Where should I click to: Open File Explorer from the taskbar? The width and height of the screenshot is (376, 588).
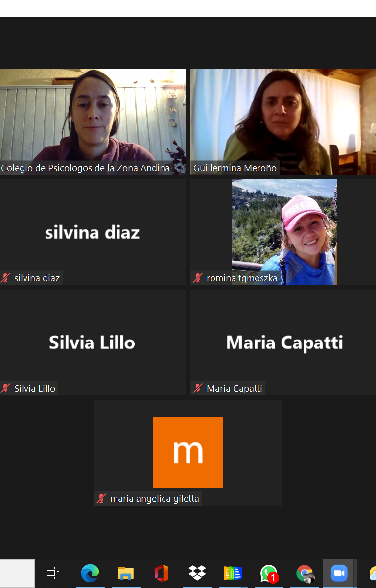point(126,573)
